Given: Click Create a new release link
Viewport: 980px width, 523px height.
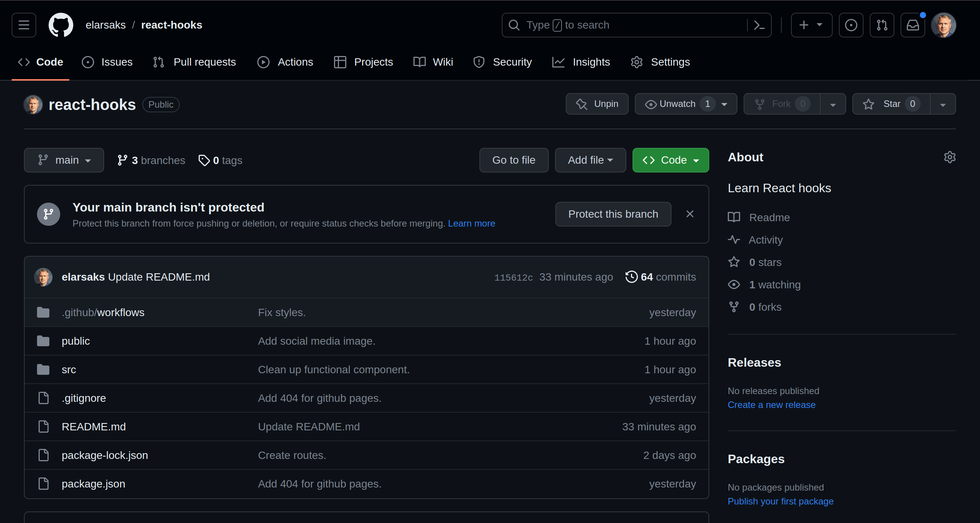Looking at the screenshot, I should click(x=772, y=405).
